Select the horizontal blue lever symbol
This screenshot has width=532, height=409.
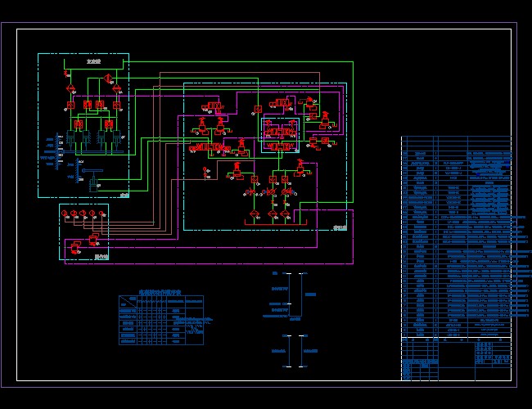pyautogui.click(x=92, y=171)
